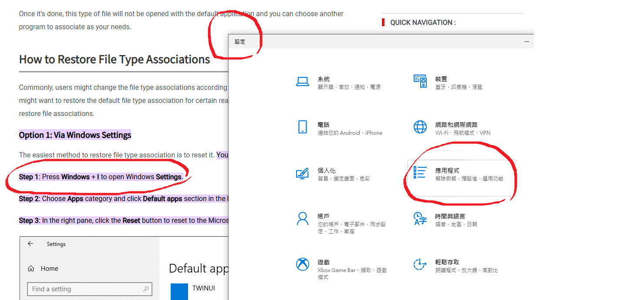Click the Find a setting search box
The image size is (644, 300).
click(85, 289)
